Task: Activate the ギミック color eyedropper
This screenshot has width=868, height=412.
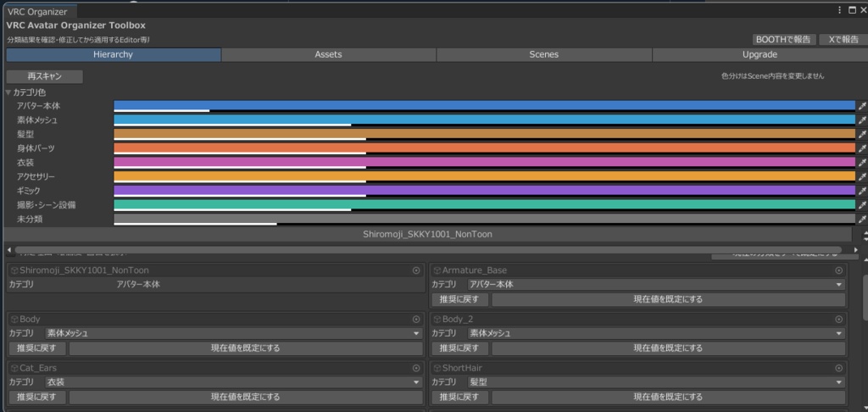Action: (x=862, y=191)
